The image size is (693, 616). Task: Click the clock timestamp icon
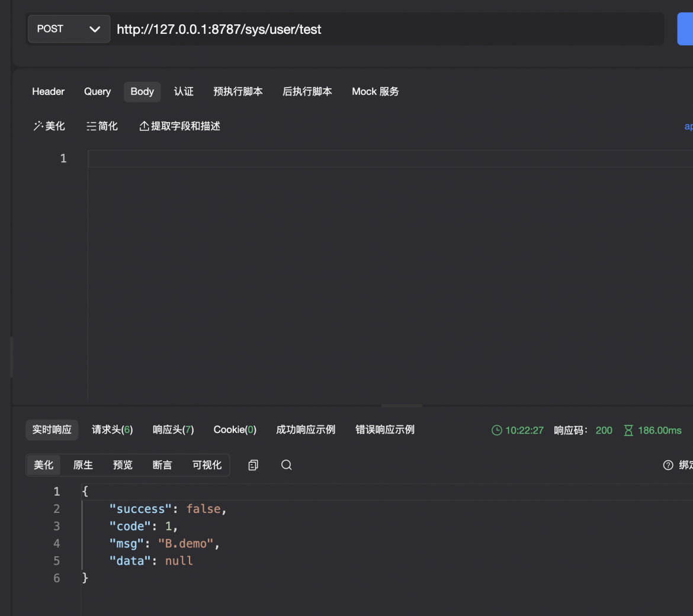click(x=497, y=431)
